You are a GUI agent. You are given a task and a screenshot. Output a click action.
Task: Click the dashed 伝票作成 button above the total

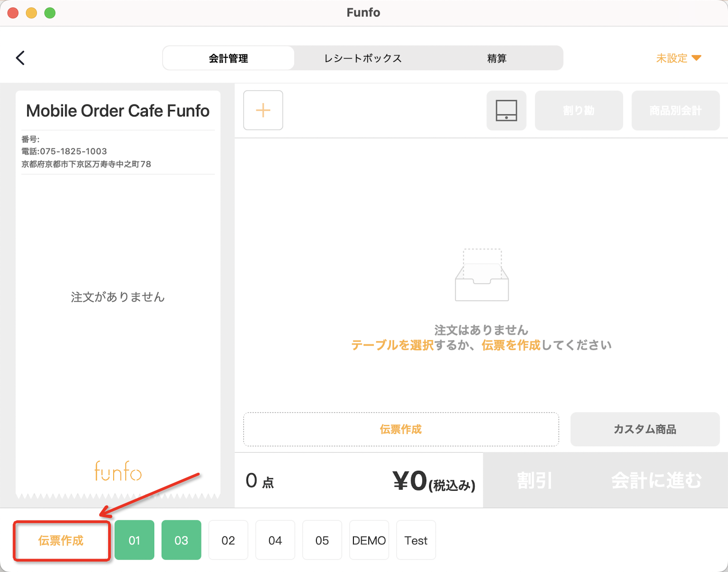401,429
